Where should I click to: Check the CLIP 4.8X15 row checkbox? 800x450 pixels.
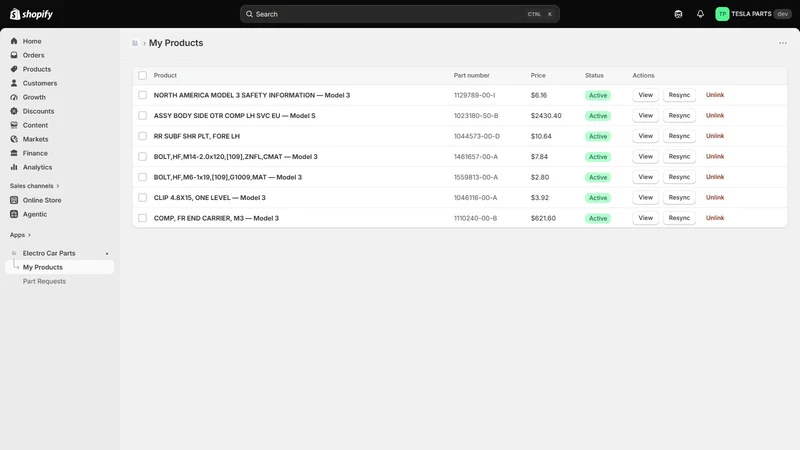[142, 197]
